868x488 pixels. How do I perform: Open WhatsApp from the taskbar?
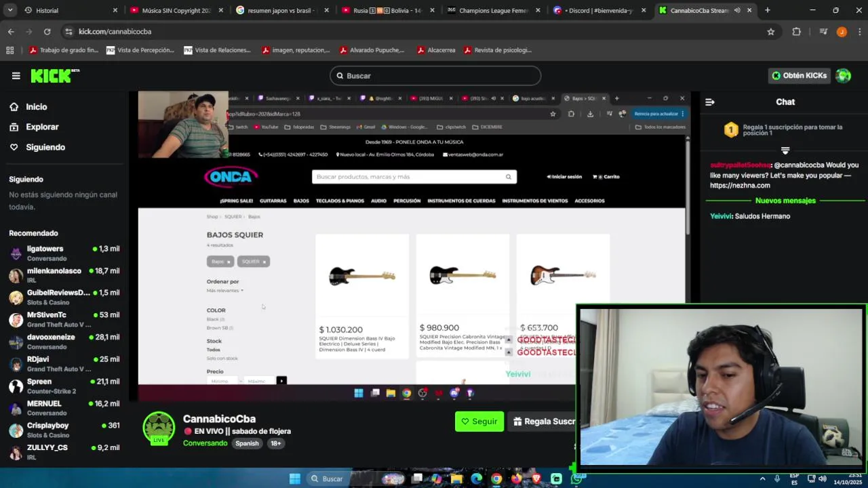point(576,479)
